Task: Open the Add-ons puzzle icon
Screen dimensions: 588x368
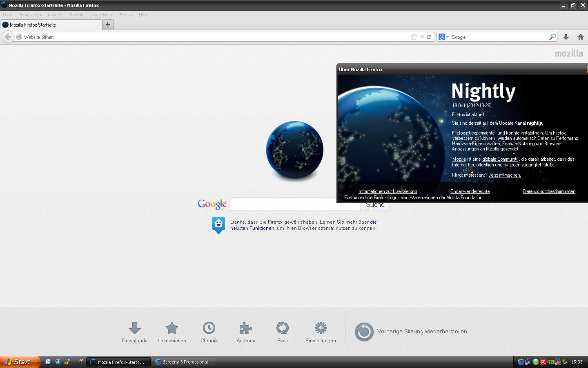Action: coord(245,328)
